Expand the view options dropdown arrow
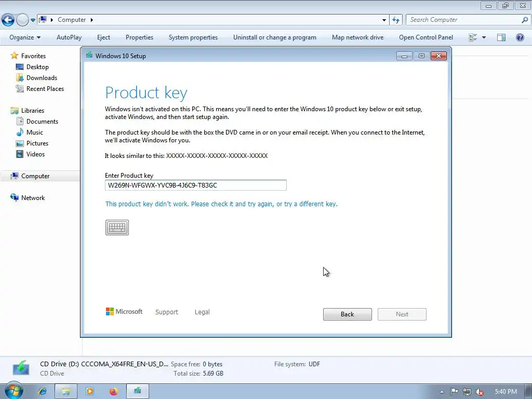Screen dimensions: 532x399 coord(484,37)
